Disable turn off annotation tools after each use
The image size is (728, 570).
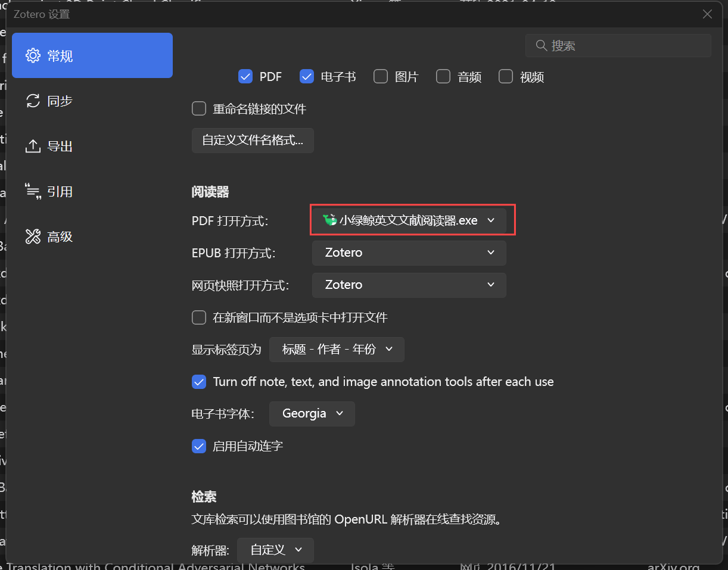[x=199, y=382]
